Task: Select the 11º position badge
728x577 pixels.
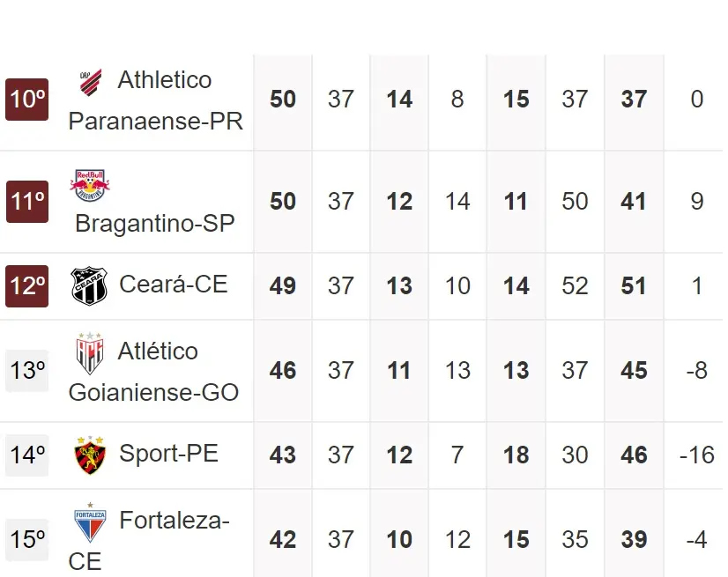Action: coord(27,202)
